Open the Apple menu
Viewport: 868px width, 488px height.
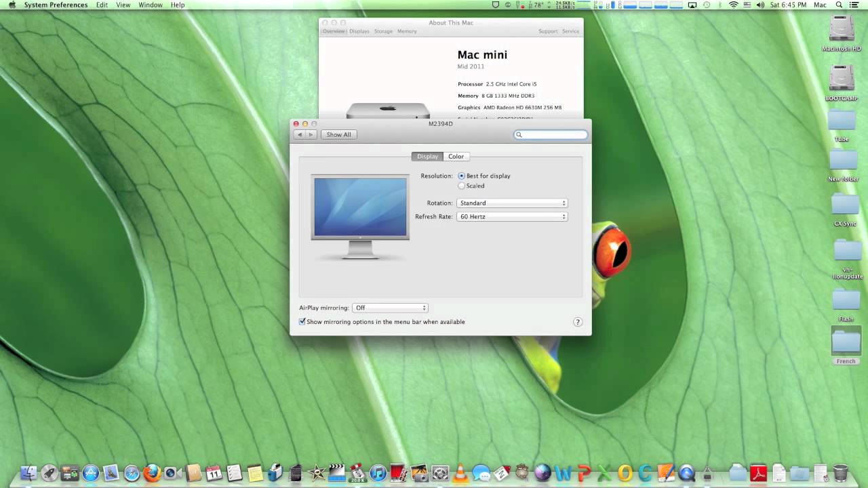[x=12, y=5]
